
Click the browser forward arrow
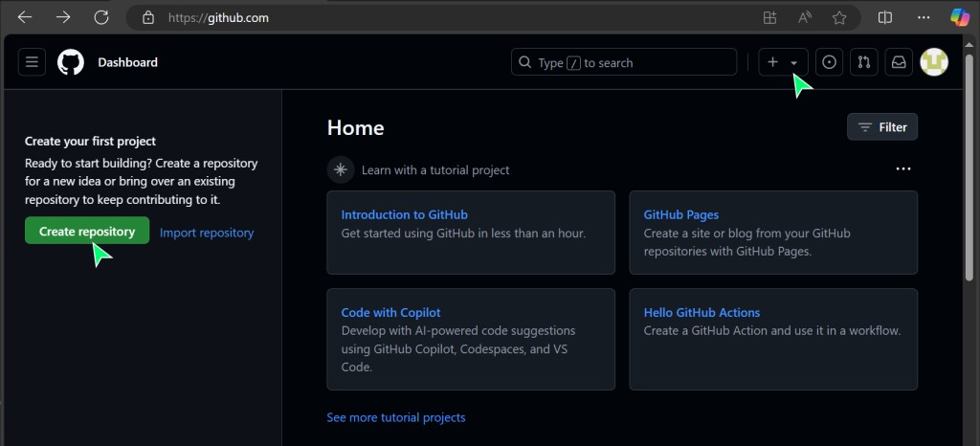[63, 17]
